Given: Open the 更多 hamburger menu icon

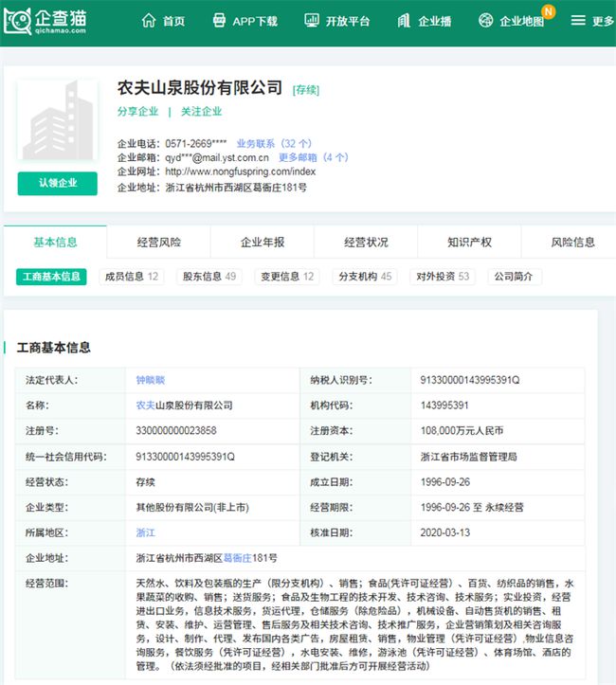Looking at the screenshot, I should (x=578, y=21).
